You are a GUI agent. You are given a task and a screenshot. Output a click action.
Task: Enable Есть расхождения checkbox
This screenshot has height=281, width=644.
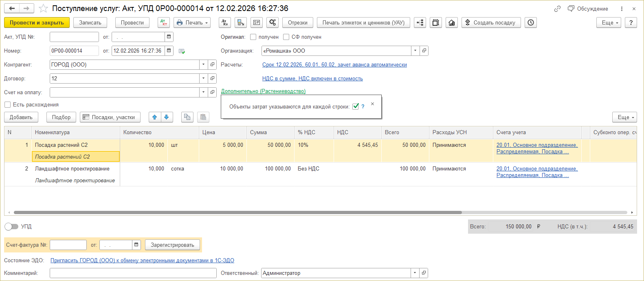tap(7, 104)
